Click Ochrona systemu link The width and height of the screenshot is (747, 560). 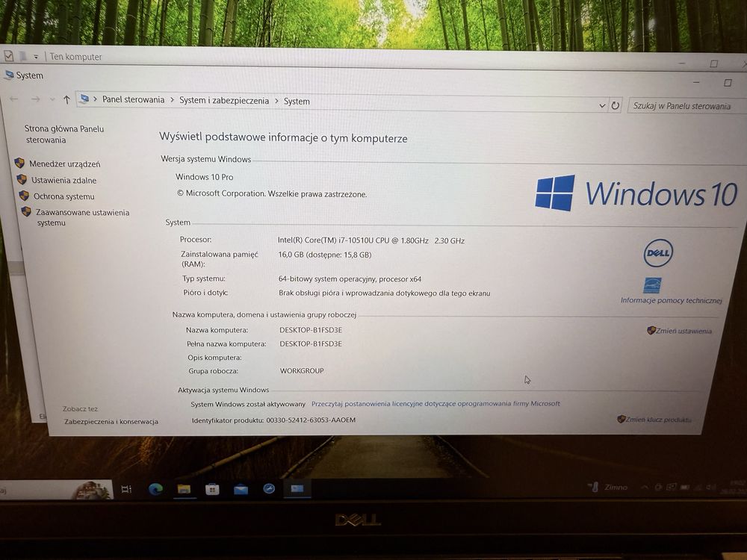coord(63,196)
